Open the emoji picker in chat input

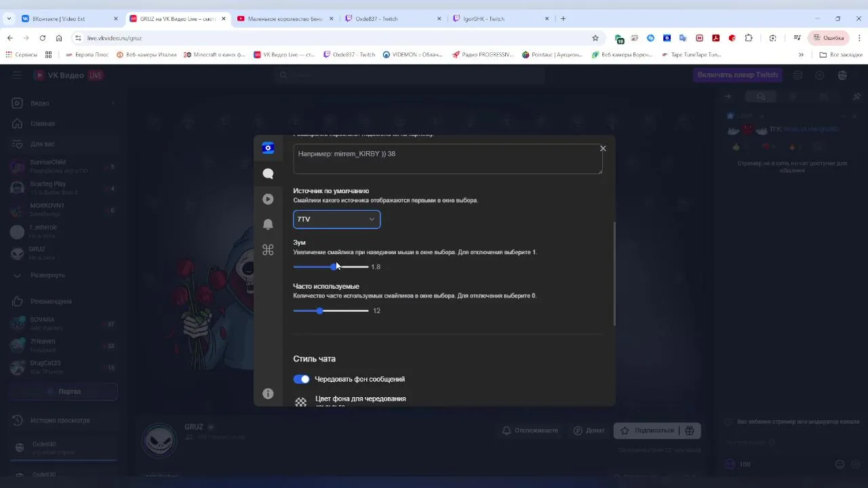(x=840, y=464)
